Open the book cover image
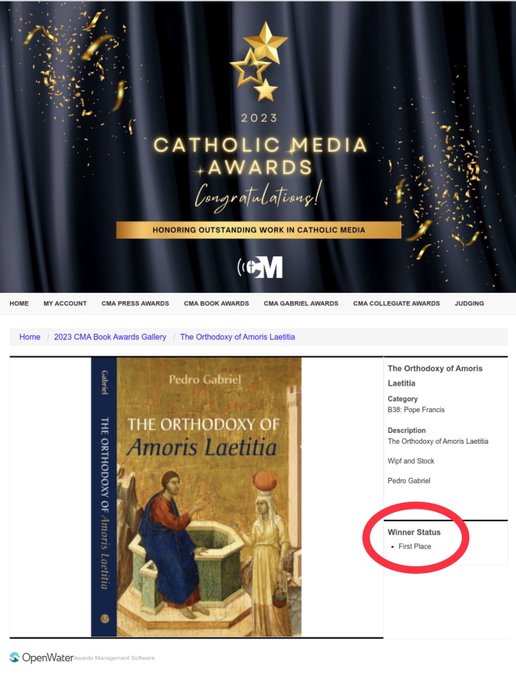Screen dimensions: 516x680 [x=196, y=497]
